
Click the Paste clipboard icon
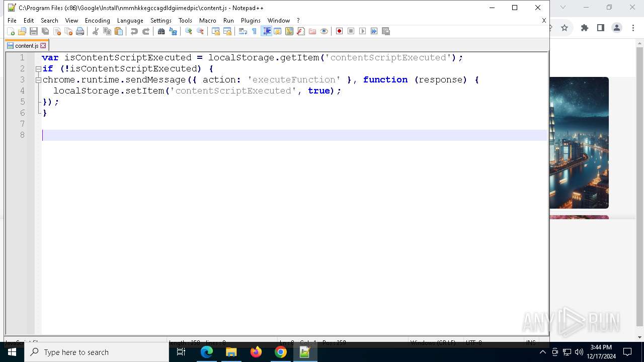(x=119, y=31)
